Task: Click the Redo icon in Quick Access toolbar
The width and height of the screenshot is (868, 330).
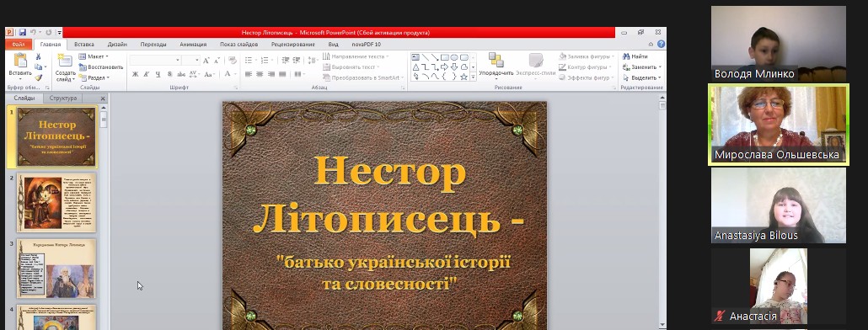Action: coord(49,33)
